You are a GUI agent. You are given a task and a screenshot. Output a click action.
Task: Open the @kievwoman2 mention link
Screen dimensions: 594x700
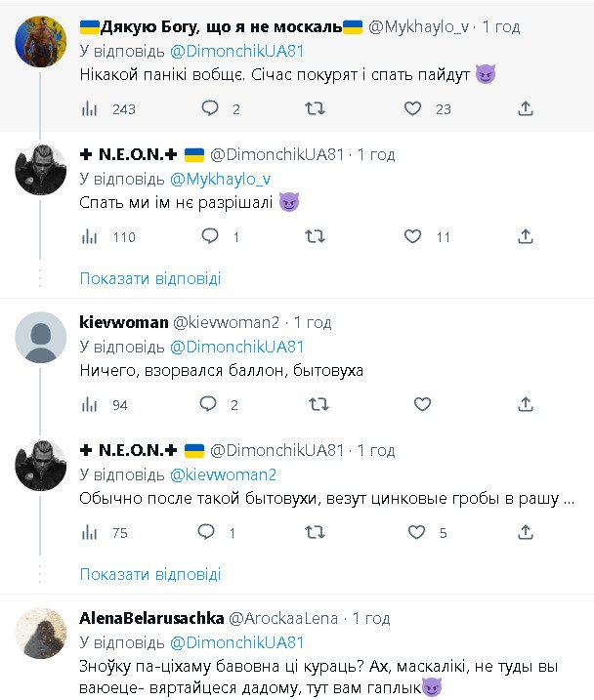pyautogui.click(x=223, y=474)
